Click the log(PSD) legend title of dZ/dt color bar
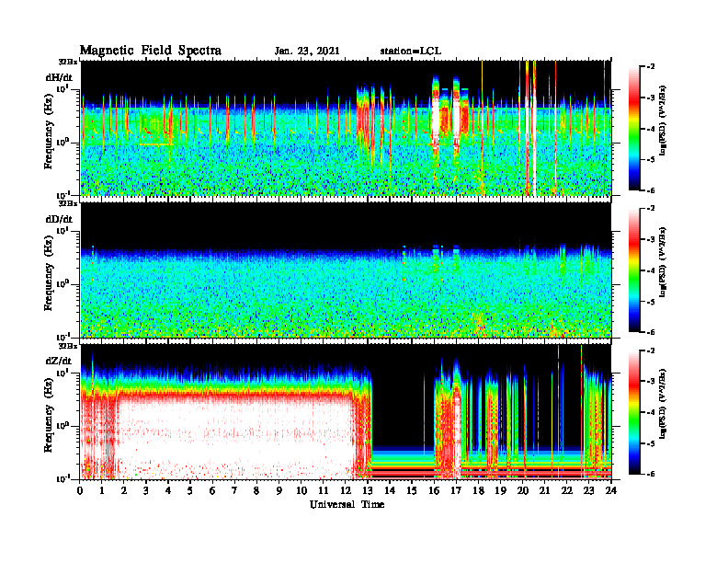 click(x=663, y=404)
